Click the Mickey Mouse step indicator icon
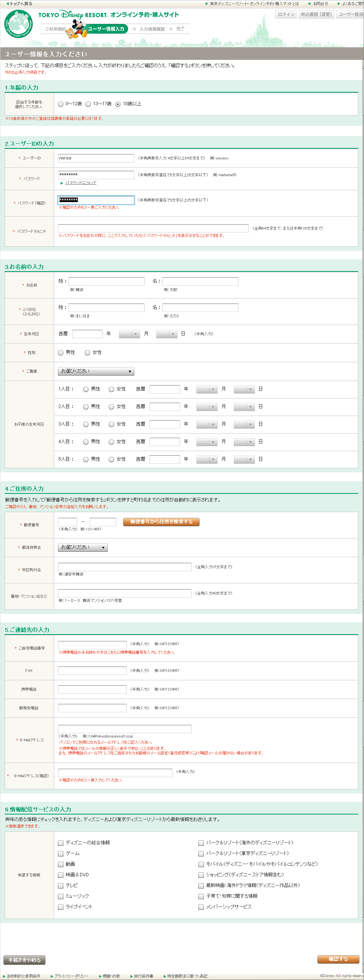The height and width of the screenshot is (980, 364). tap(77, 29)
